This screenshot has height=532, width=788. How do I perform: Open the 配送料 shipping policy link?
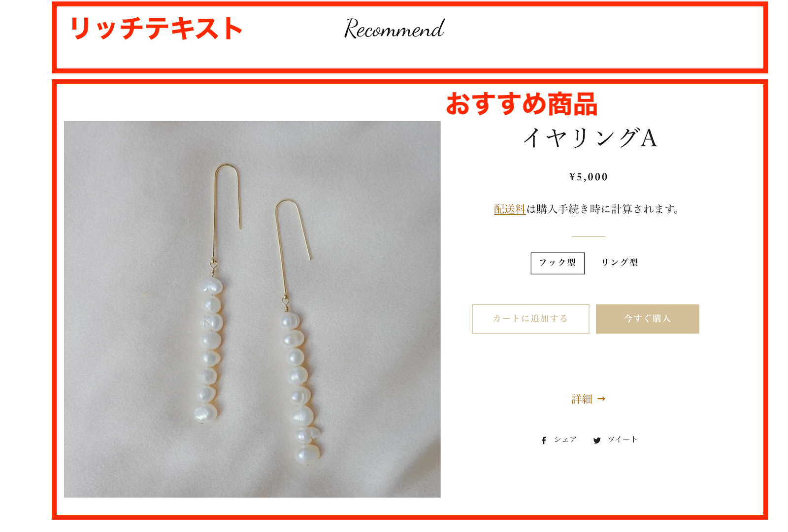pos(510,209)
